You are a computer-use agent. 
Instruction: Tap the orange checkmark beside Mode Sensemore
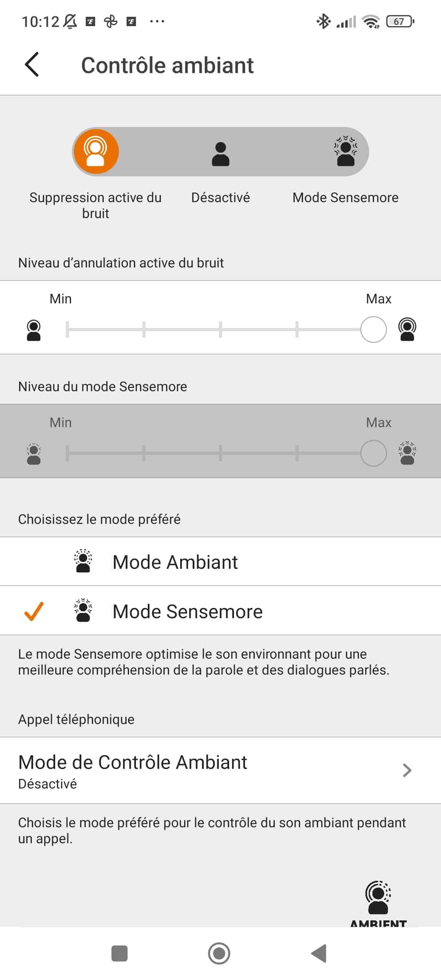34,611
